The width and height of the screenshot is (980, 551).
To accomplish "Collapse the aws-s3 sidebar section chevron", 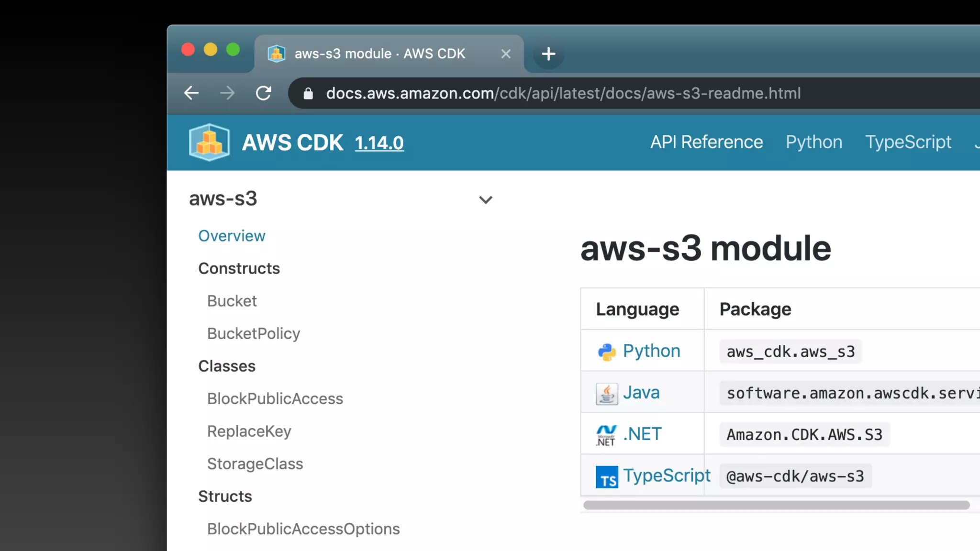I will click(485, 199).
